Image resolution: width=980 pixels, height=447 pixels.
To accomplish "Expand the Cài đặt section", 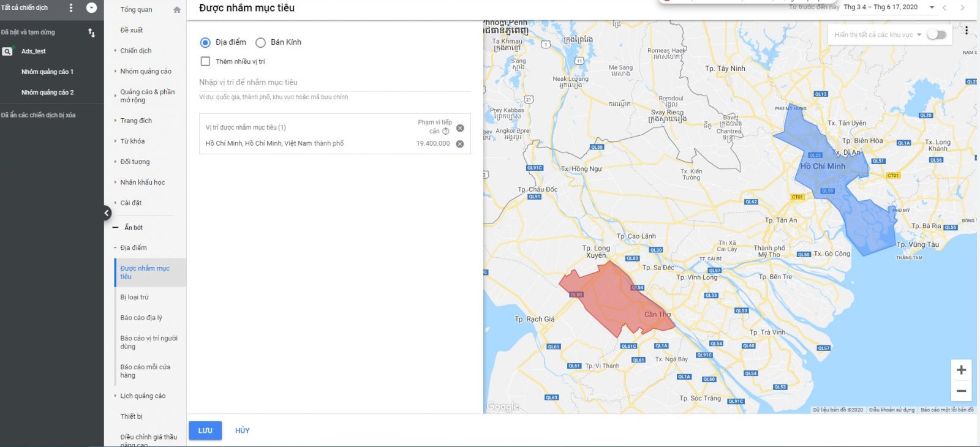I will click(115, 203).
